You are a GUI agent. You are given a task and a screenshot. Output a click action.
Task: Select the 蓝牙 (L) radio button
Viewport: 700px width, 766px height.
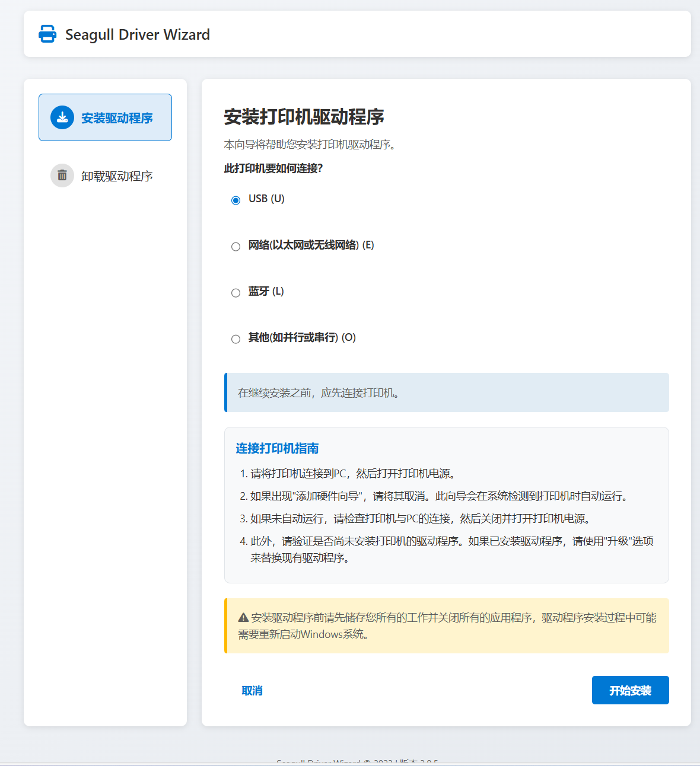point(236,292)
